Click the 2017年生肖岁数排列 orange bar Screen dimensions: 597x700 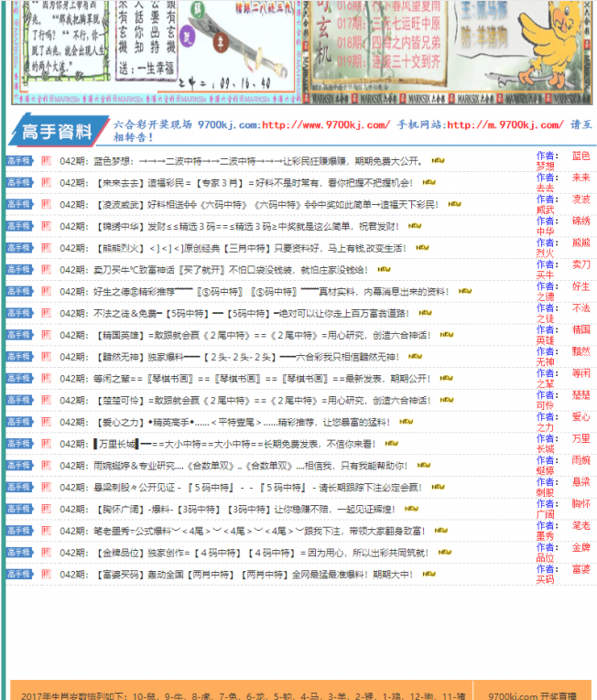pyautogui.click(x=242, y=691)
